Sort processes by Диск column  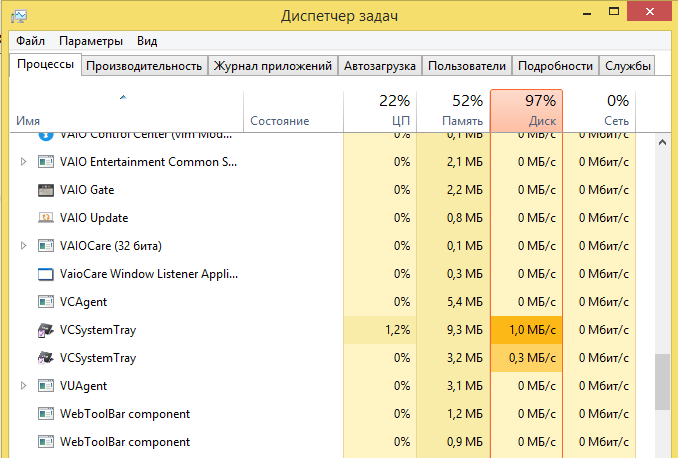coord(526,110)
